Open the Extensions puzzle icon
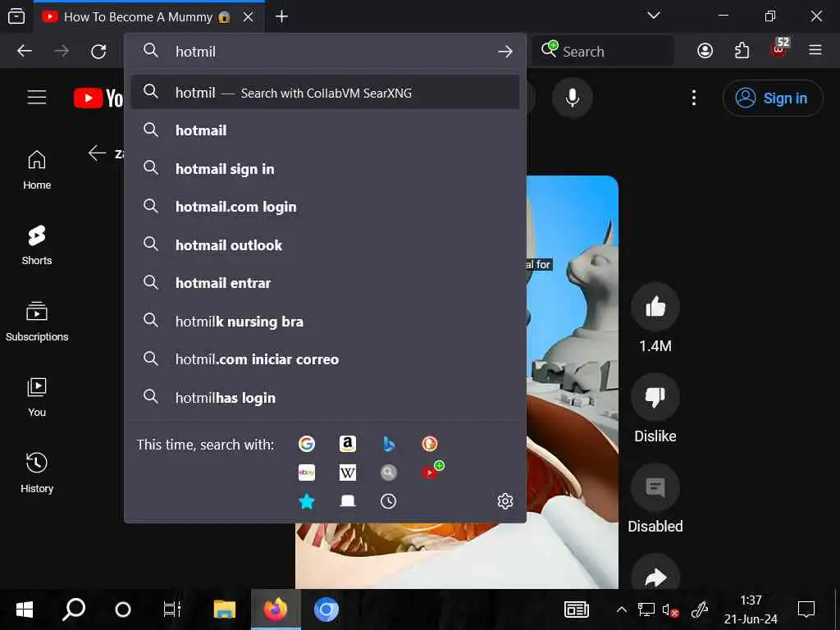This screenshot has width=840, height=630. click(742, 51)
